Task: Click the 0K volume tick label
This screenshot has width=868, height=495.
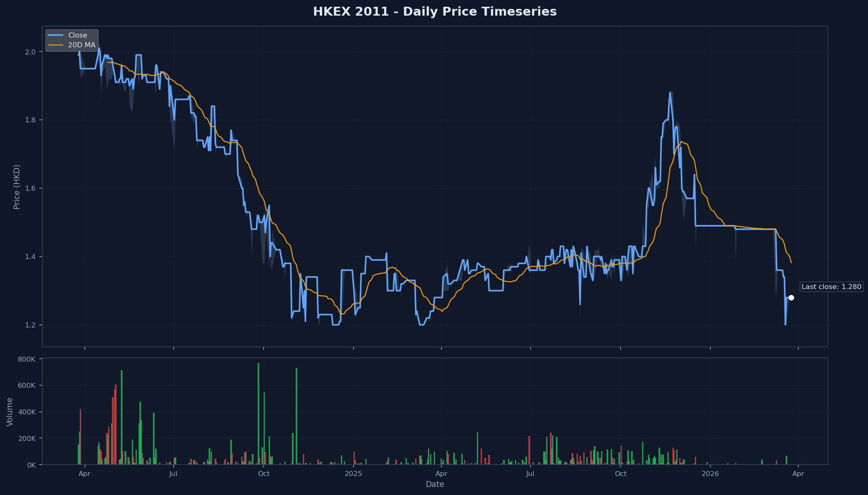Action: click(32, 465)
